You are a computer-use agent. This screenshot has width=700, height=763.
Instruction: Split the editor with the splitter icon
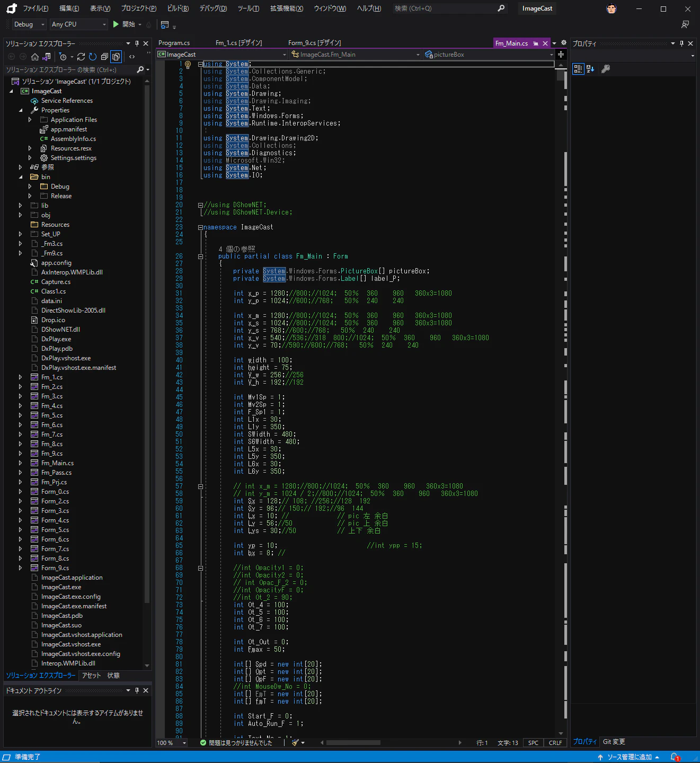click(x=561, y=55)
